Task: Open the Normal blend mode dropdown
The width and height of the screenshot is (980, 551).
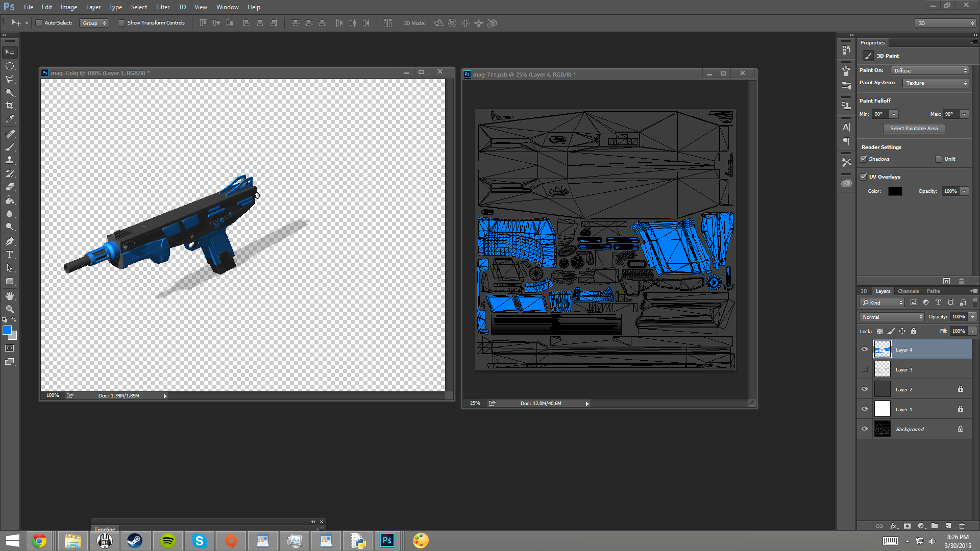Action: click(x=891, y=317)
